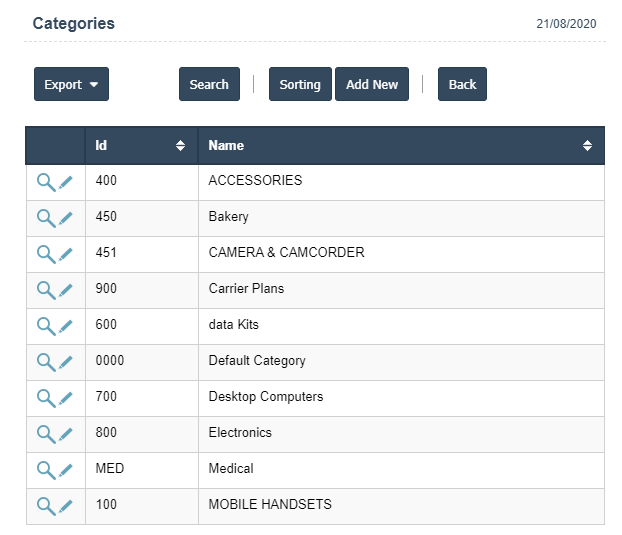Open the Export dropdown menu
Screen dimensions: 622x535
(71, 85)
